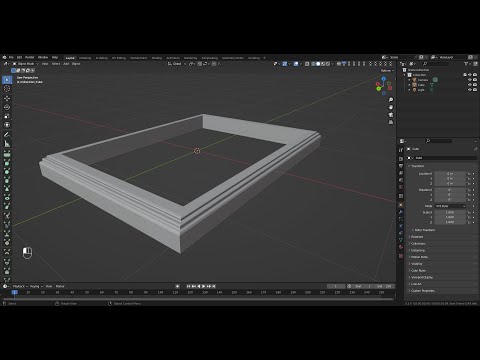Toggle the camera view icon
Viewport: 480px width, 360px height.
pos(391,115)
